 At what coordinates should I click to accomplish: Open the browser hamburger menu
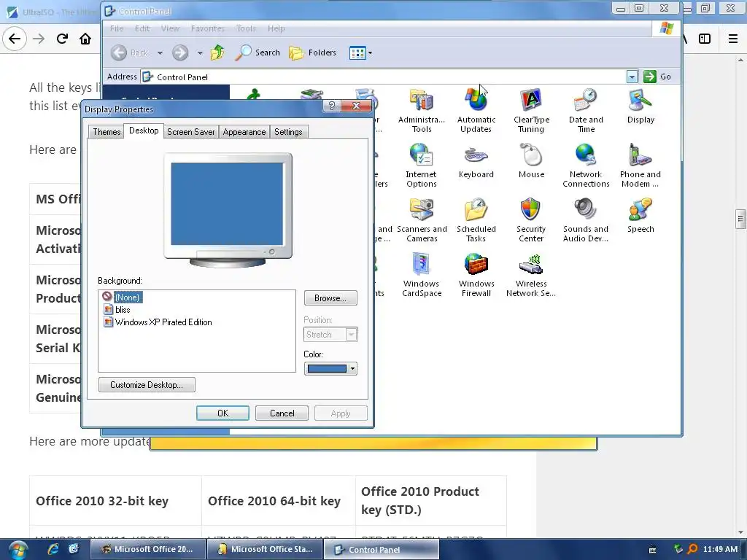732,39
